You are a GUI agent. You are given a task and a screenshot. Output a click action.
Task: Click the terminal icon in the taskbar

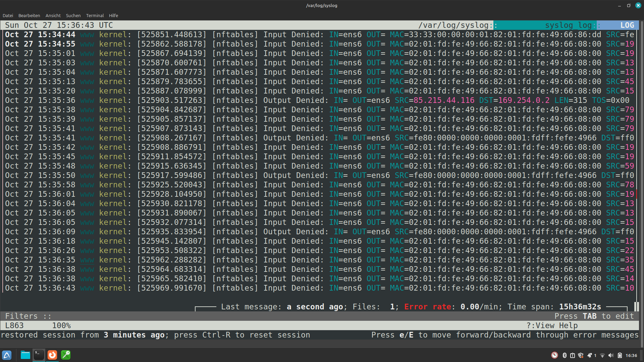pyautogui.click(x=39, y=355)
